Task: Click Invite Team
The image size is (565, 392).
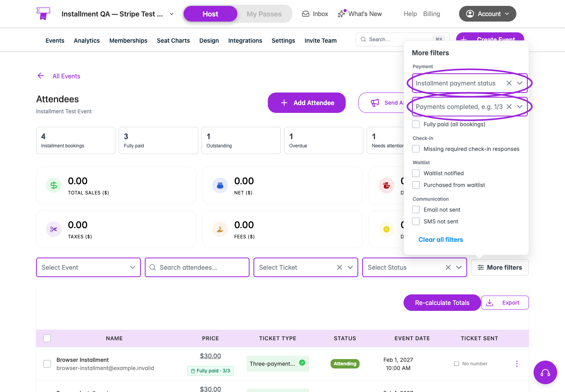Action: [x=321, y=40]
